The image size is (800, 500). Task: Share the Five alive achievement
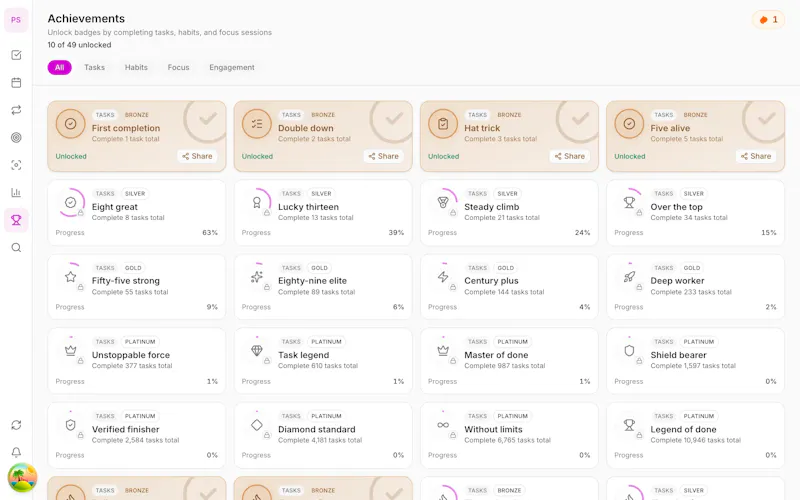click(x=756, y=156)
